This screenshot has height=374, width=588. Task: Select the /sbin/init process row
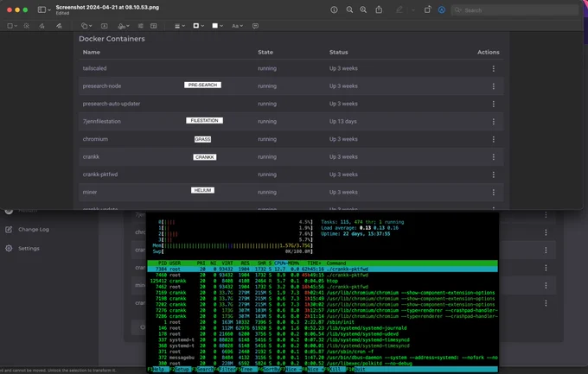[x=323, y=322]
